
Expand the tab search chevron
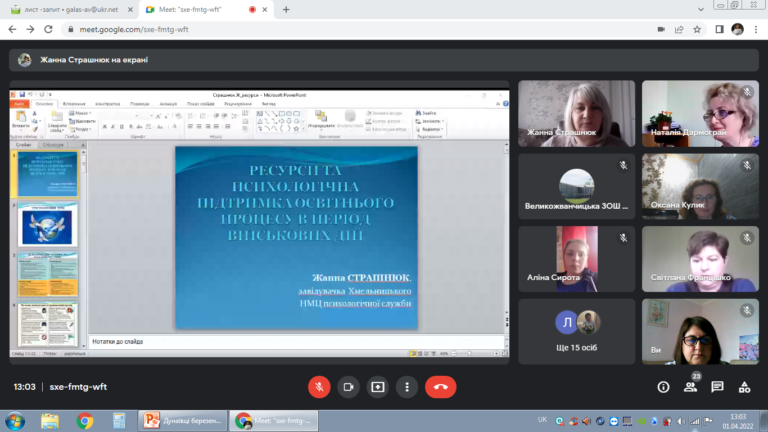pyautogui.click(x=701, y=9)
